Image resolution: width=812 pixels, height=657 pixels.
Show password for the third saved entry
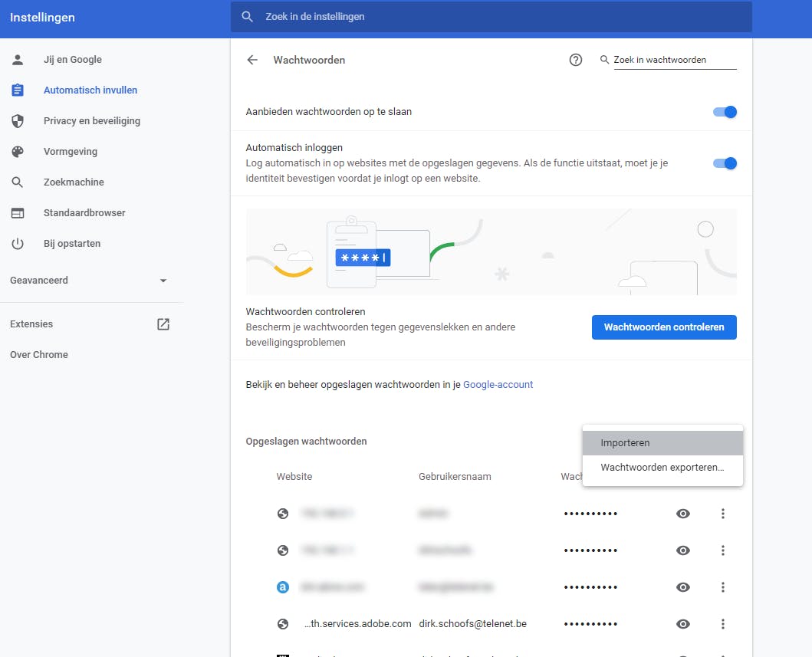(683, 587)
